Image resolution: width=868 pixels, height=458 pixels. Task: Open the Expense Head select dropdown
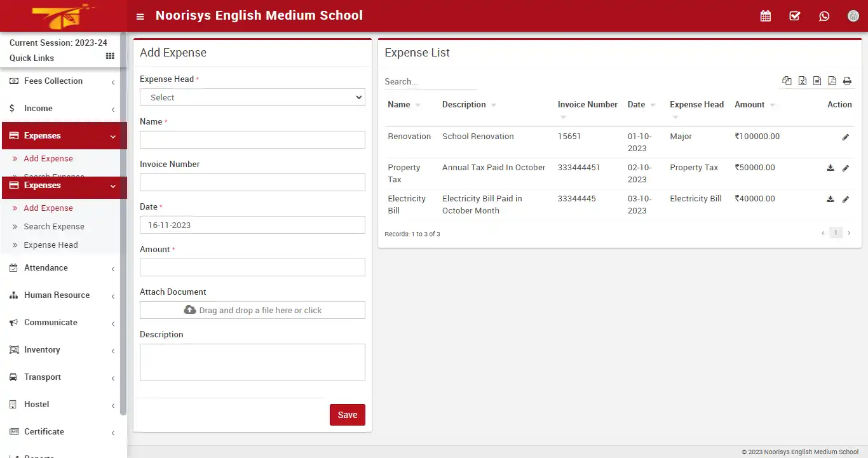pyautogui.click(x=252, y=97)
